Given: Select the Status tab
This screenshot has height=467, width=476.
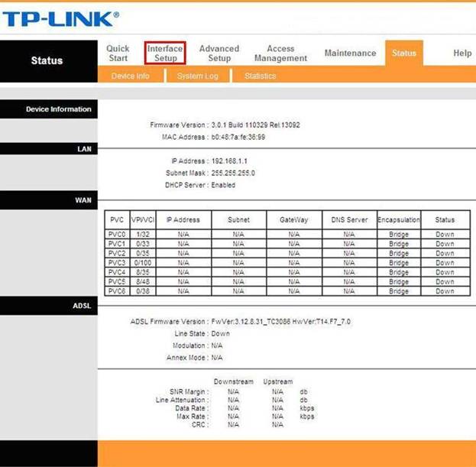Looking at the screenshot, I should (404, 53).
